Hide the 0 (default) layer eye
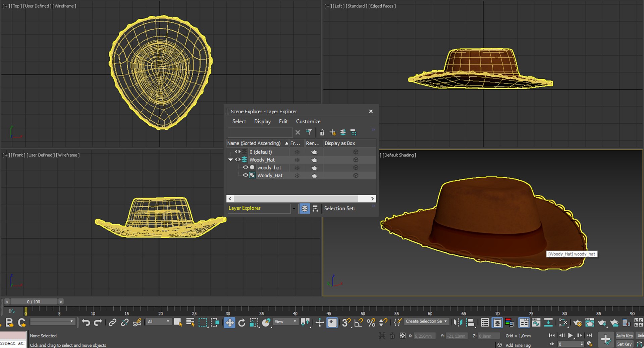This screenshot has width=644, height=348. [x=237, y=152]
